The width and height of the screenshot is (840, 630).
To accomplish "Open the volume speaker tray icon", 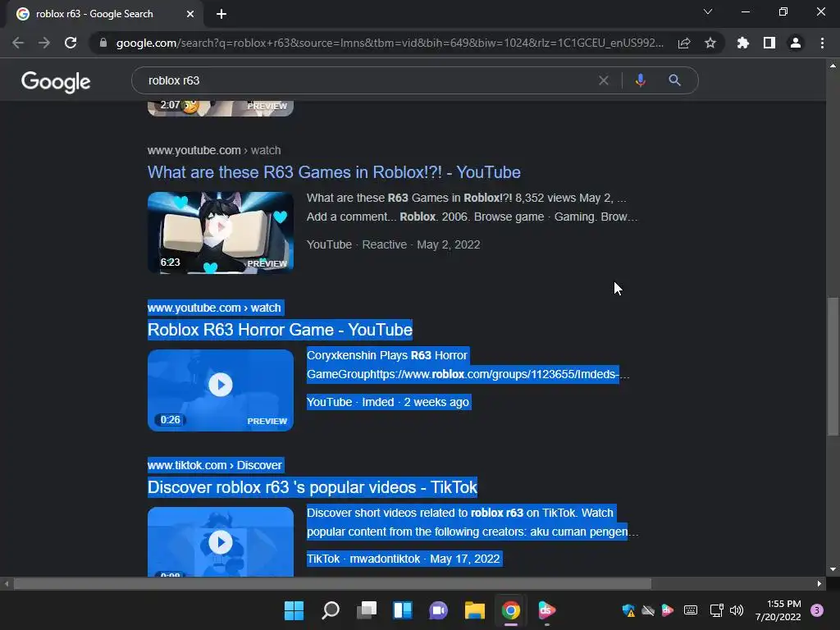I will coord(737,610).
